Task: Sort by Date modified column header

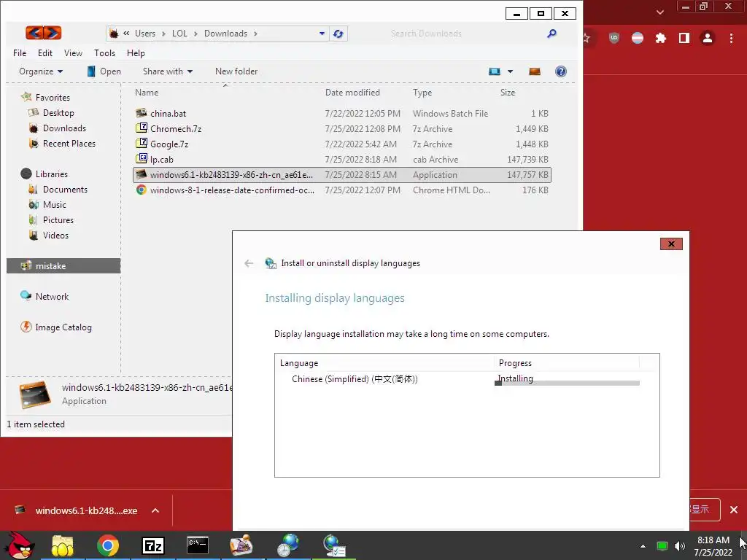Action: pos(352,93)
